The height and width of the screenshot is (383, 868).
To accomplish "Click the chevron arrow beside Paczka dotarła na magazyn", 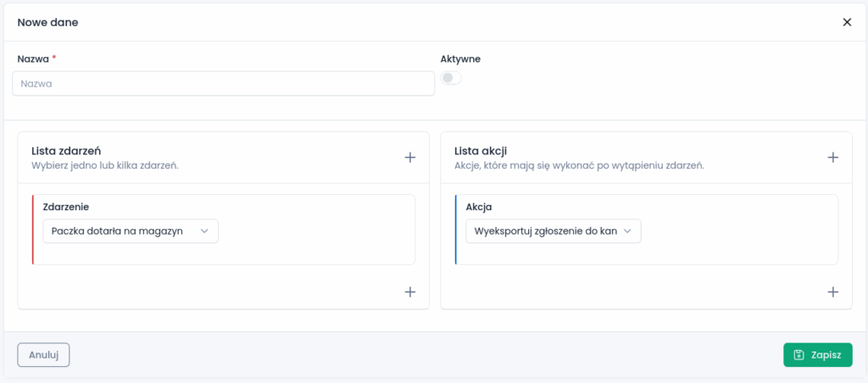I will [204, 231].
